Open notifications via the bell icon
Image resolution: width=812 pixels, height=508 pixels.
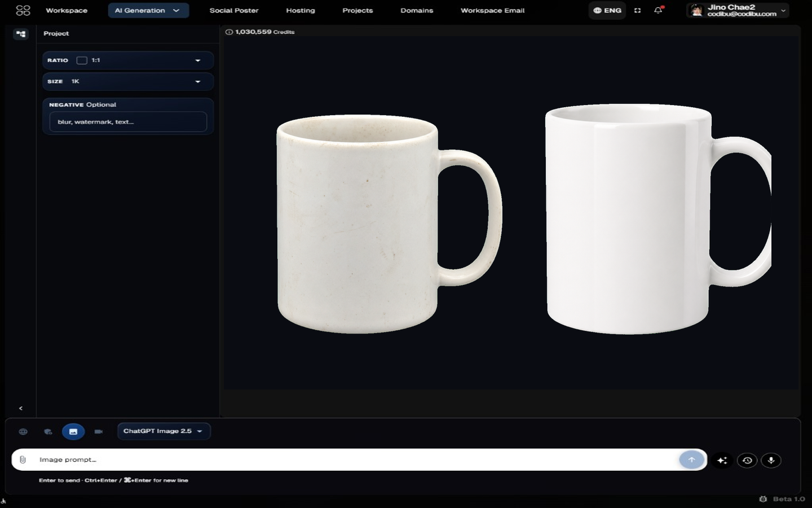click(658, 10)
